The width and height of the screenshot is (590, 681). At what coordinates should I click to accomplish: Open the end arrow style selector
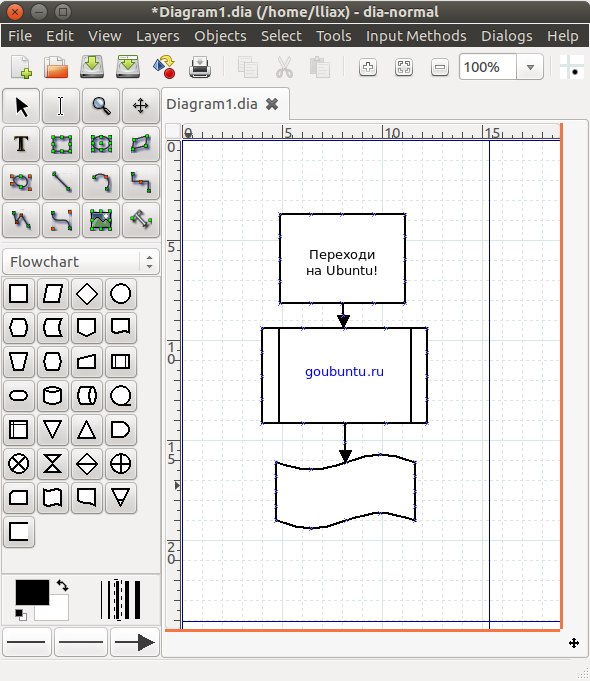pyautogui.click(x=134, y=642)
